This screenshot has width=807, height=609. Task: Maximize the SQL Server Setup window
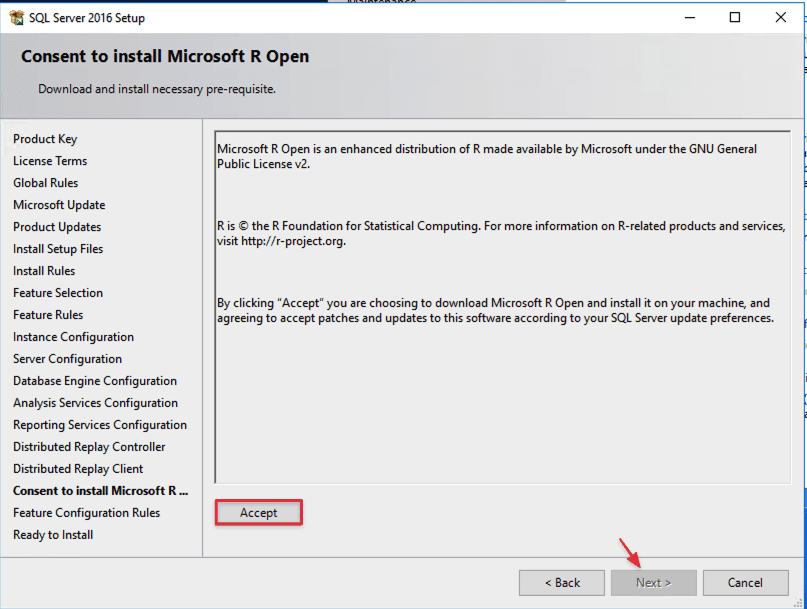pyautogui.click(x=735, y=17)
